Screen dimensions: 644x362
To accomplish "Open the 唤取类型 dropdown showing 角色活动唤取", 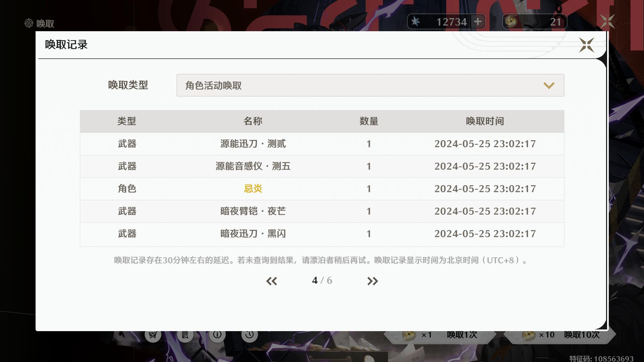I will pyautogui.click(x=370, y=85).
